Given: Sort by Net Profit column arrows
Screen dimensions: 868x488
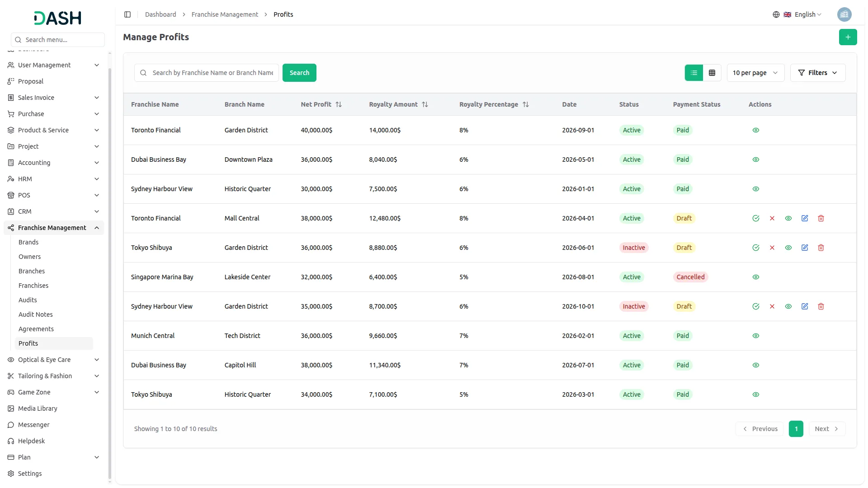Looking at the screenshot, I should tap(339, 104).
